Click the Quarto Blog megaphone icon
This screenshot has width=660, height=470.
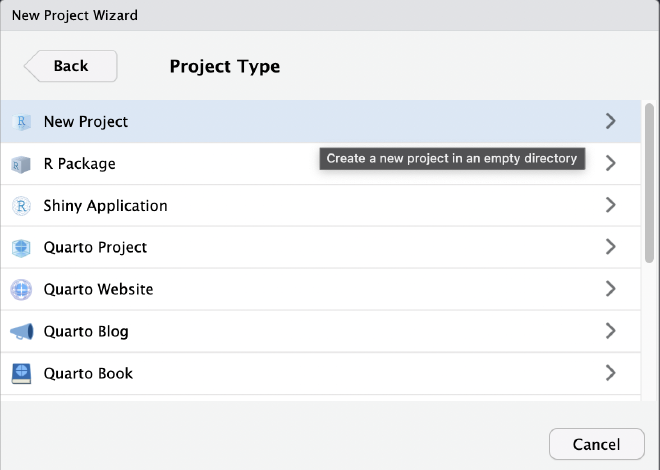[21, 332]
